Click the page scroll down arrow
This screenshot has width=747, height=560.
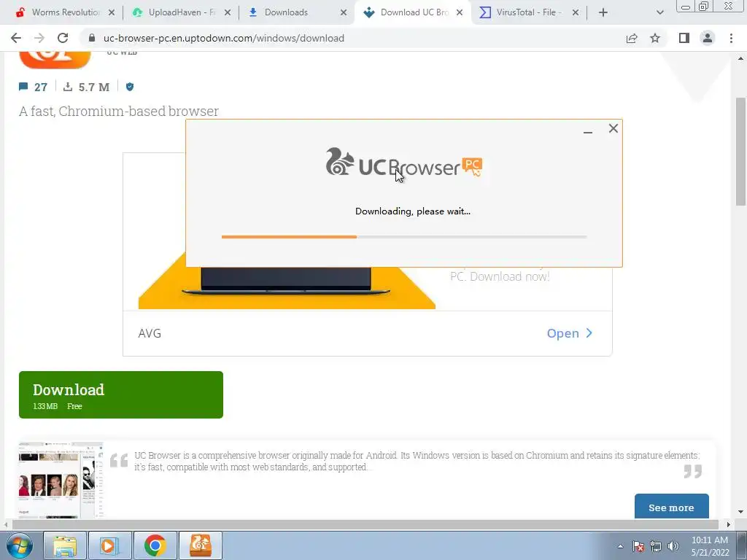point(741,512)
